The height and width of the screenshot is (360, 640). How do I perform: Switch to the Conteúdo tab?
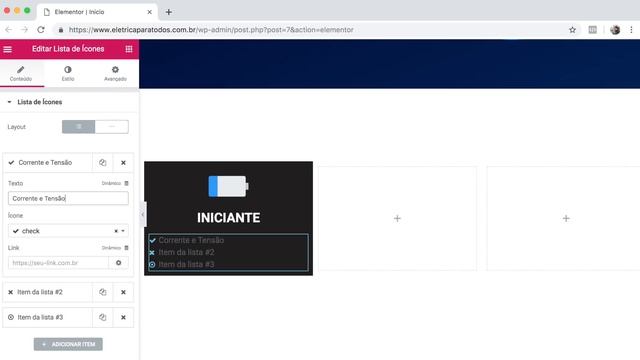point(21,73)
